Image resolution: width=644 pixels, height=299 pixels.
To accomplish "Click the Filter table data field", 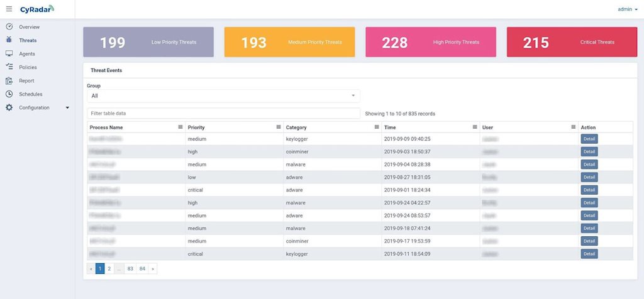I will (x=223, y=114).
